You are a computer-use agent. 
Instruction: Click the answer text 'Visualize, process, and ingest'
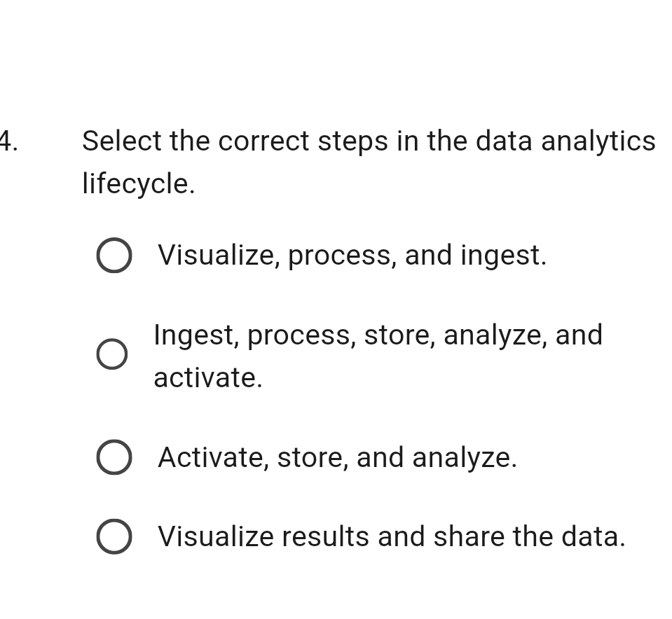(x=350, y=255)
